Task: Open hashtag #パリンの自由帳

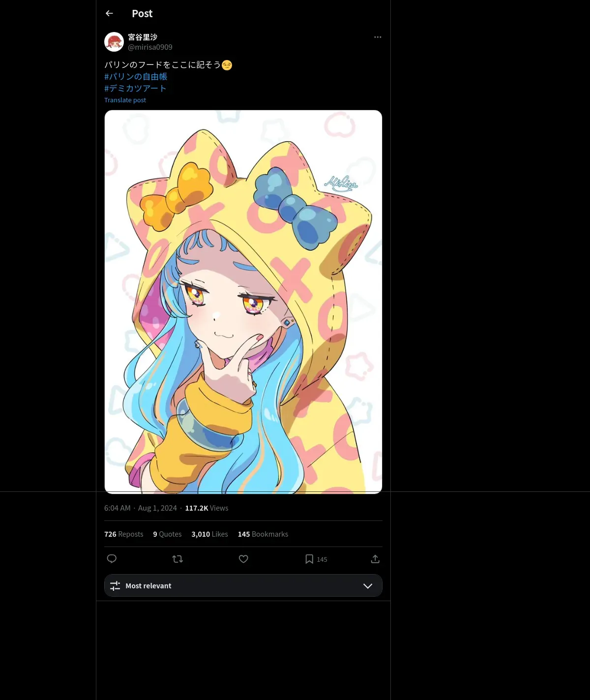Action: 136,77
